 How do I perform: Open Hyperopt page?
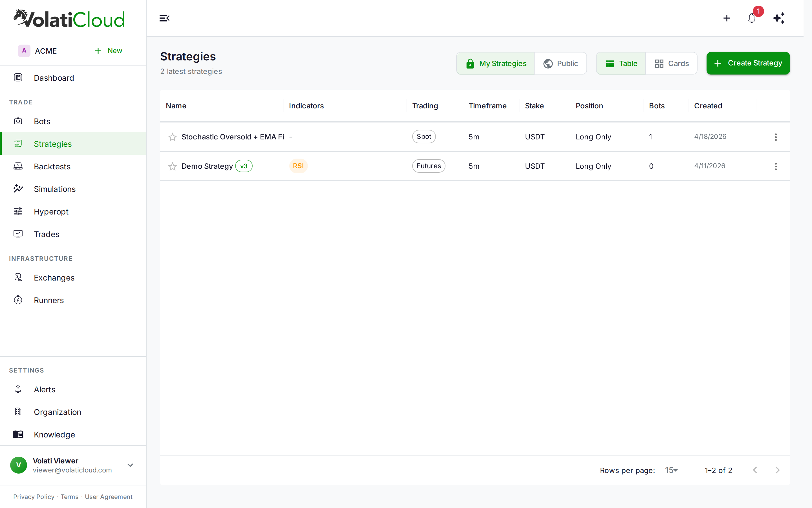pyautogui.click(x=73, y=212)
